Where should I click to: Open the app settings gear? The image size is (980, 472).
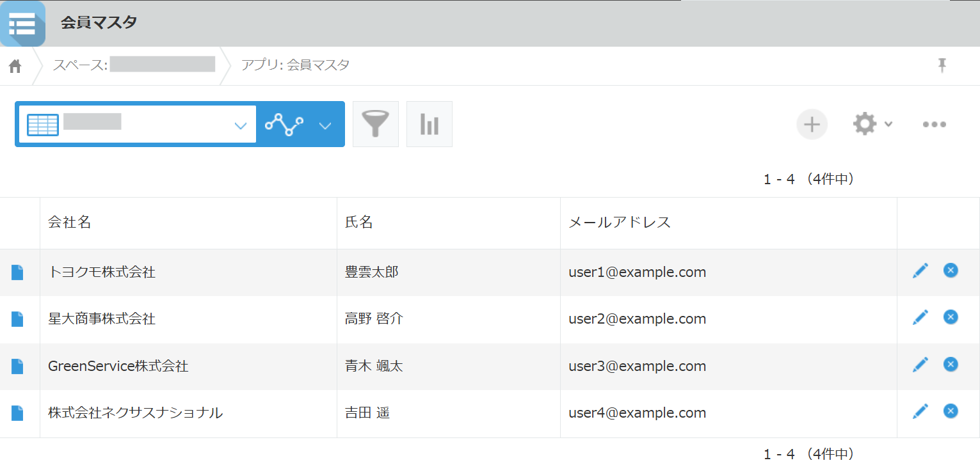coord(864,124)
